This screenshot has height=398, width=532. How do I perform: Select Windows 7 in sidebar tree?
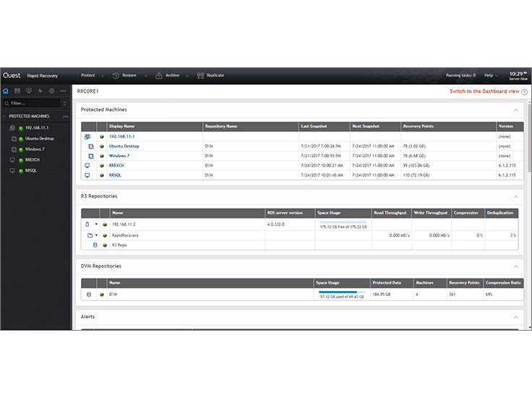(x=35, y=149)
